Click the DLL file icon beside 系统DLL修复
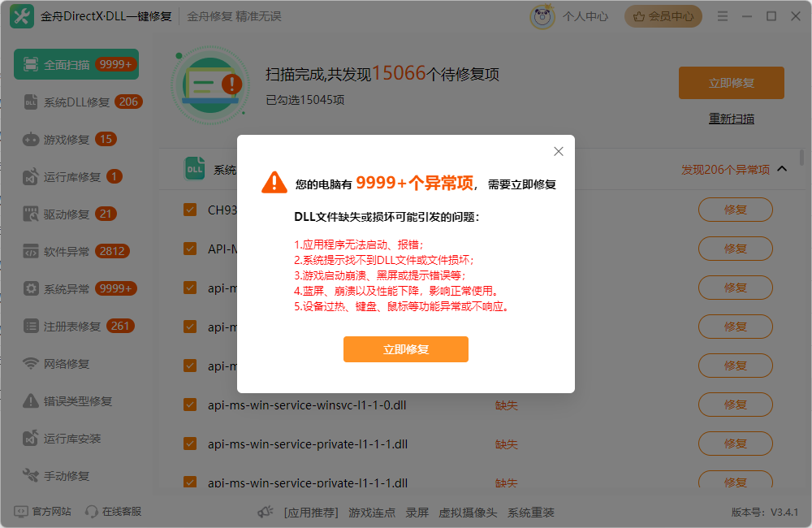 [x=31, y=102]
